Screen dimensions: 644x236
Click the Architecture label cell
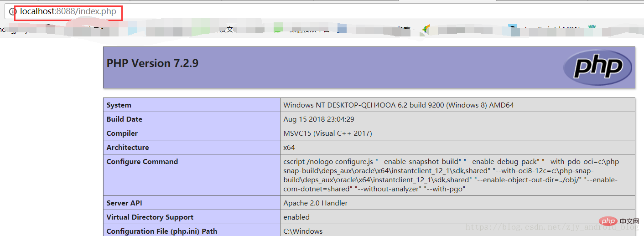192,148
